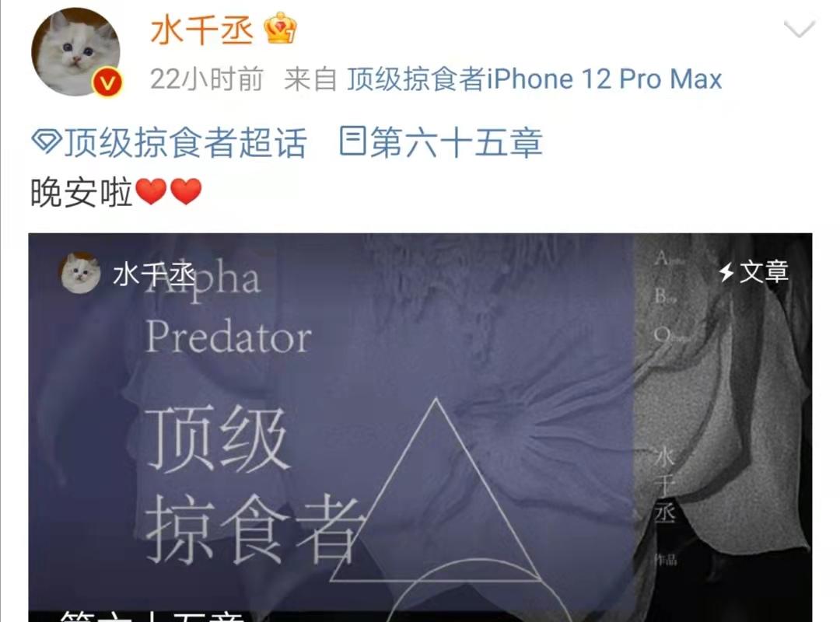Click the orange verified V badge
This screenshot has height=622, width=840.
coord(107,82)
